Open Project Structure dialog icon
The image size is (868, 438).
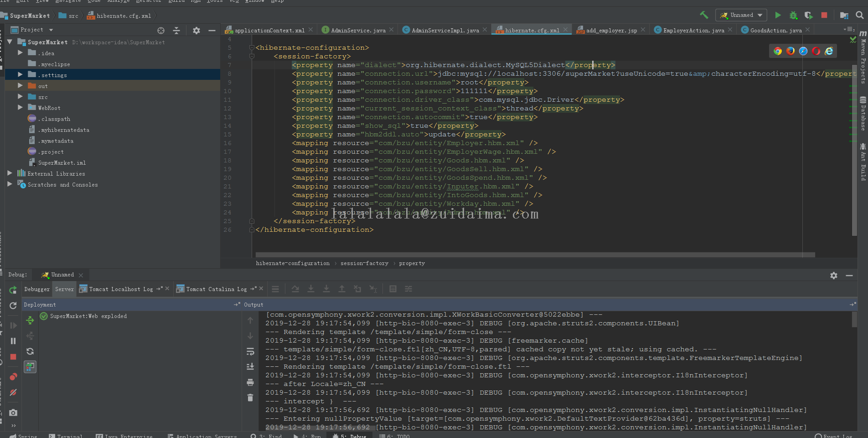click(844, 15)
